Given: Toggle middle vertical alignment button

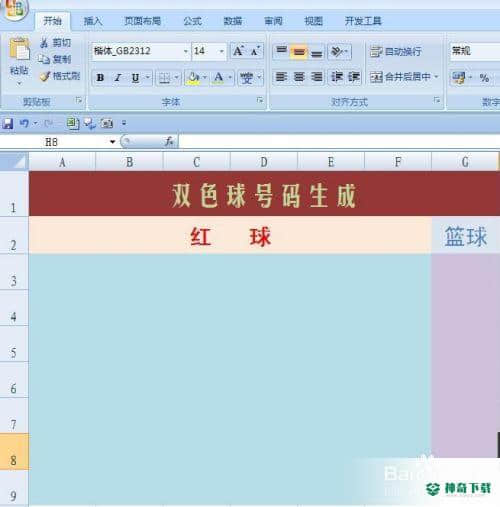Looking at the screenshot, I should [x=298, y=52].
